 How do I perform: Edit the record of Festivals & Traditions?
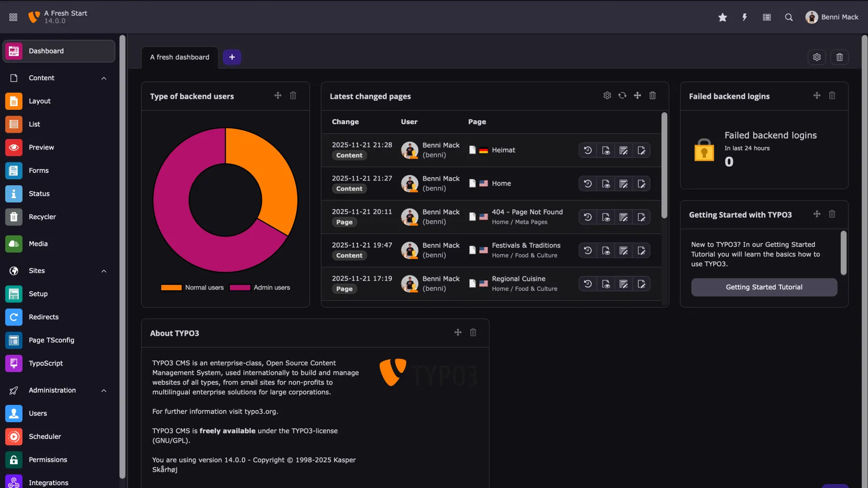coord(623,250)
